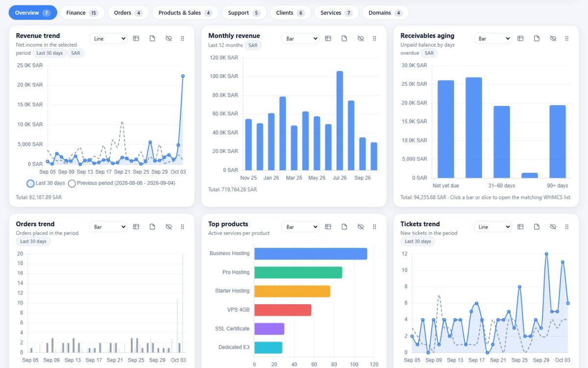Hide the Orders trend widget
Image resolution: width=588 pixels, height=368 pixels.
(x=169, y=227)
